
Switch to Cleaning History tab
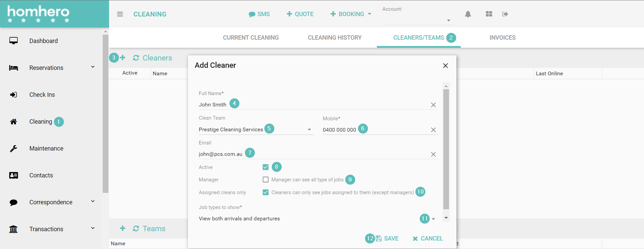pos(335,38)
